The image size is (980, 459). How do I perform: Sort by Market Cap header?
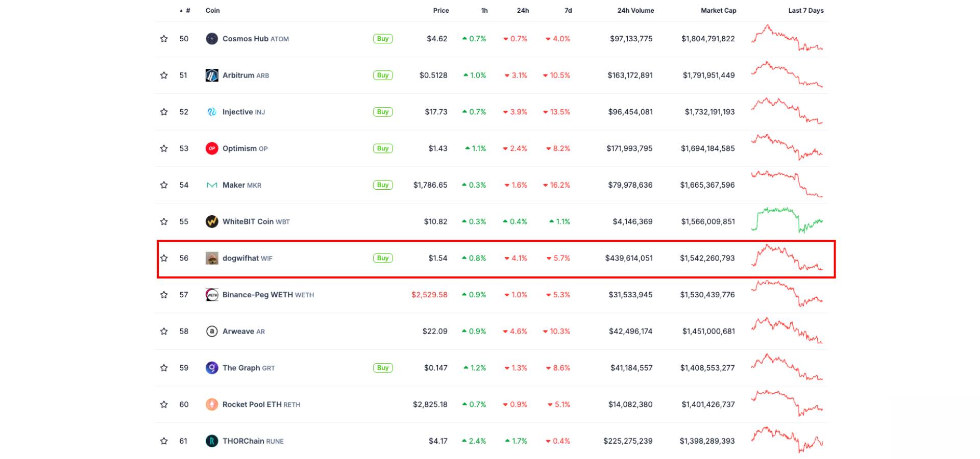coord(719,10)
